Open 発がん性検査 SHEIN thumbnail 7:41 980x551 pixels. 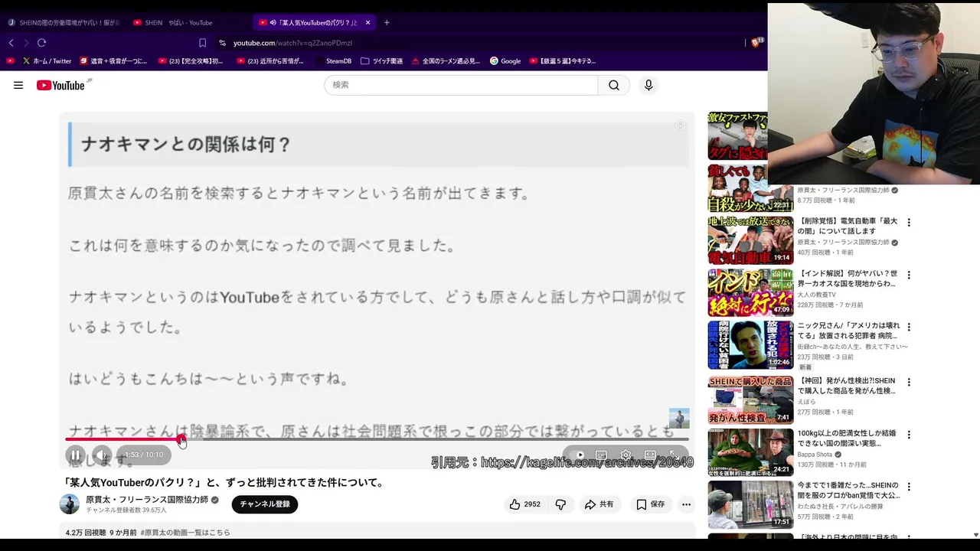[750, 400]
